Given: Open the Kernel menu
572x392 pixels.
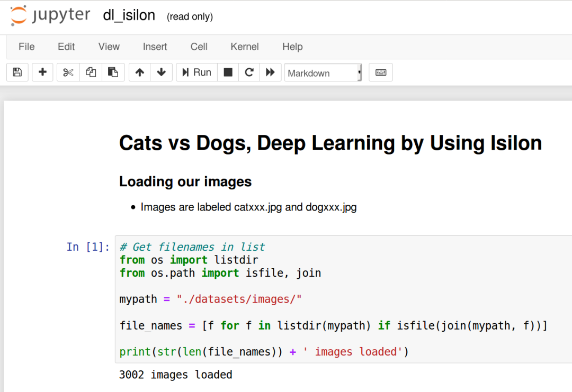Looking at the screenshot, I should [x=244, y=47].
